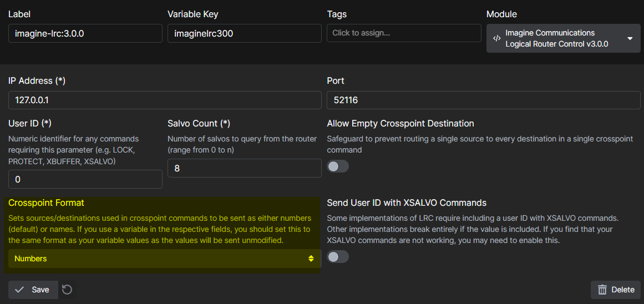Edit the Label field imagine-lrc:3.0.0
This screenshot has height=304, width=644.
coord(85,33)
